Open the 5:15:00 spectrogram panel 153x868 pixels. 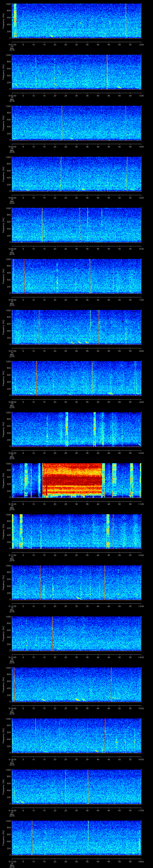coord(77,735)
